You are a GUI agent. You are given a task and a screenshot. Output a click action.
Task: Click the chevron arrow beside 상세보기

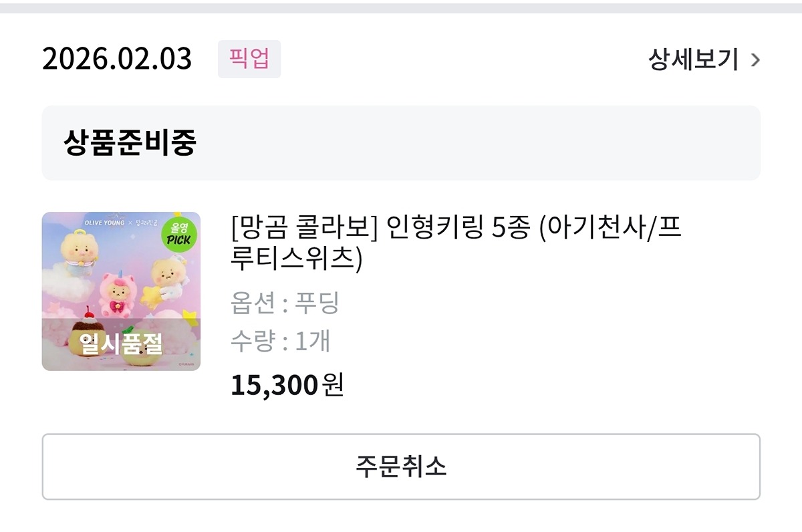pos(755,60)
